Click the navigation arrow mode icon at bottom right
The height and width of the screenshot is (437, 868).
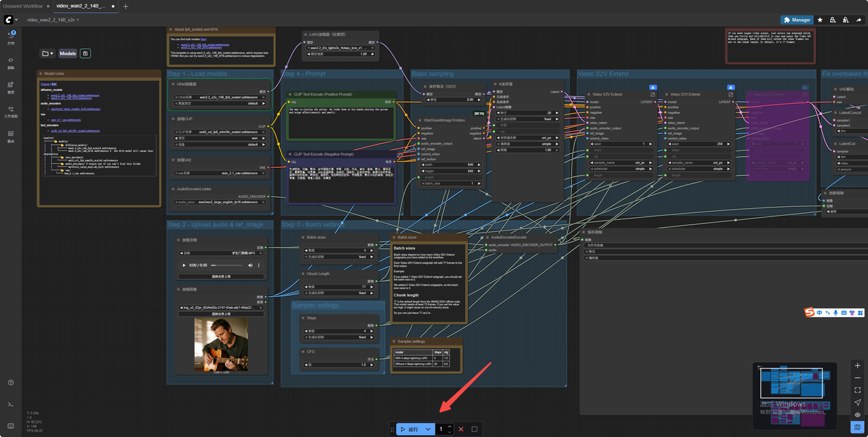858,402
